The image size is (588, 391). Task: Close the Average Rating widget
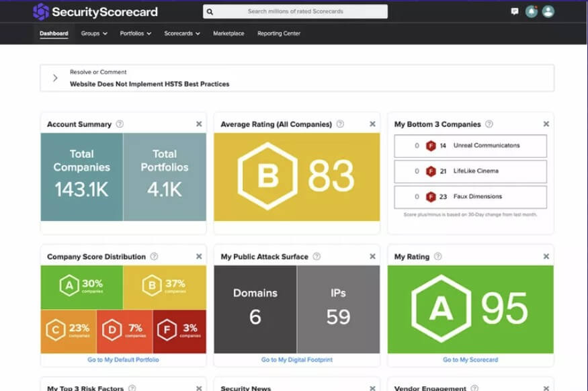(x=372, y=124)
